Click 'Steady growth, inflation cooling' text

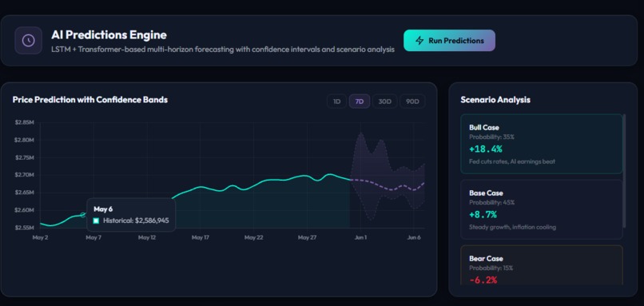pos(513,227)
